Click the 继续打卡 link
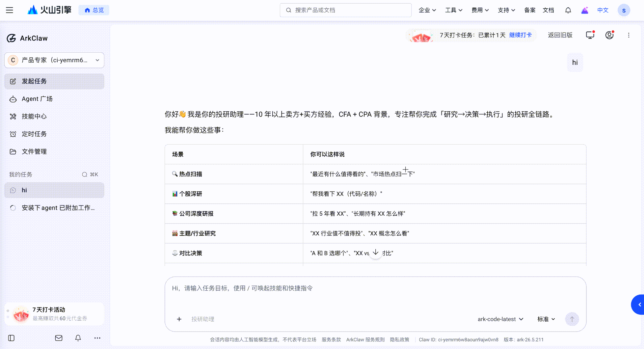The height and width of the screenshot is (349, 644). (x=520, y=35)
